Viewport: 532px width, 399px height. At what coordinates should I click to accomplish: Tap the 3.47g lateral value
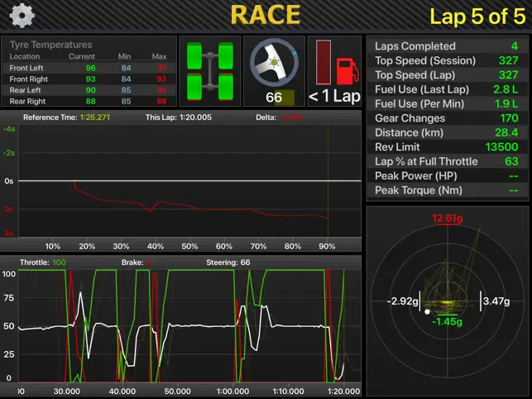click(496, 301)
